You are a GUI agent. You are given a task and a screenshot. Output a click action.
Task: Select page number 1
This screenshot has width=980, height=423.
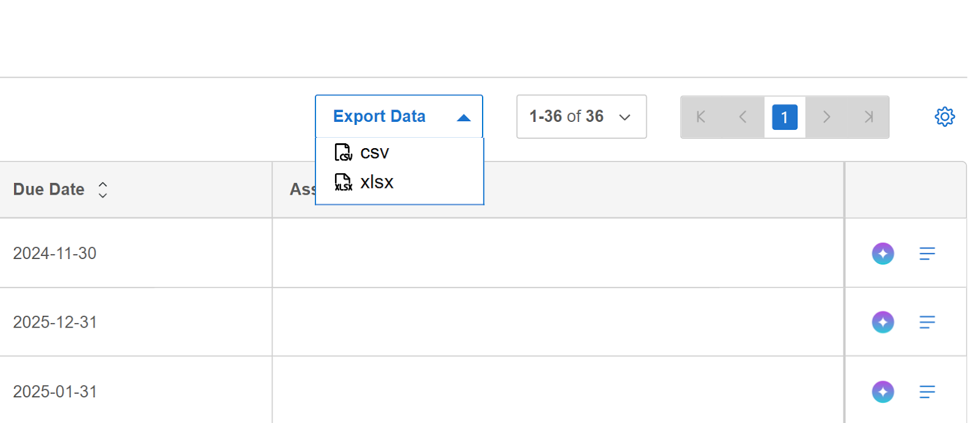click(x=785, y=117)
